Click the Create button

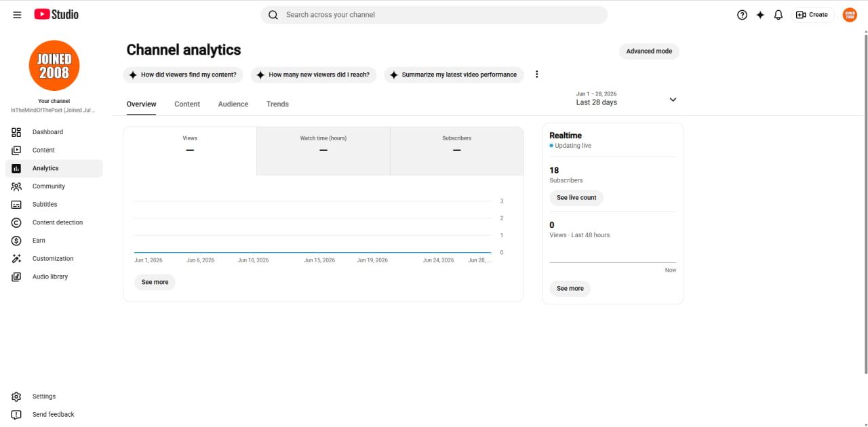click(812, 15)
